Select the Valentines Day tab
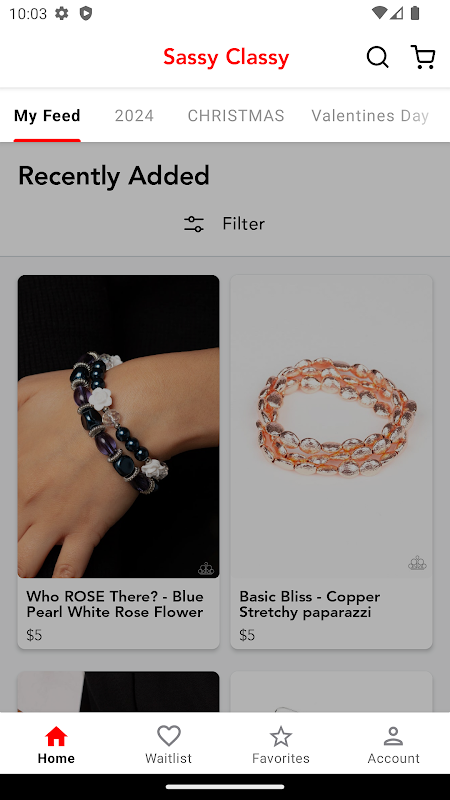The image size is (450, 800). tap(370, 116)
